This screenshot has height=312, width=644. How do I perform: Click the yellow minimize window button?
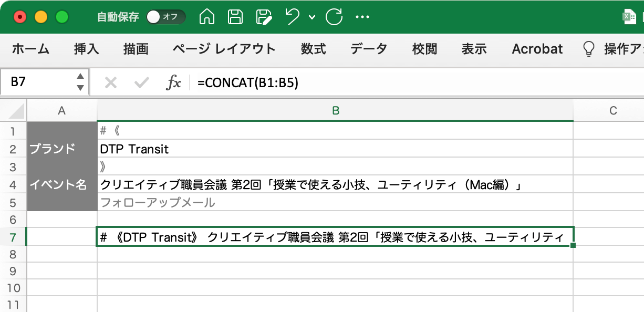[x=41, y=17]
